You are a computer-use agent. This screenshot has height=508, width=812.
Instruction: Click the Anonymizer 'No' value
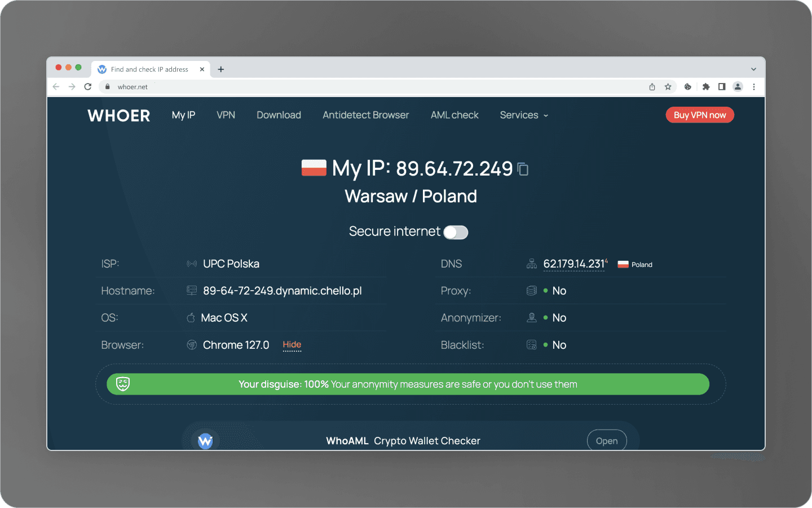click(x=559, y=318)
